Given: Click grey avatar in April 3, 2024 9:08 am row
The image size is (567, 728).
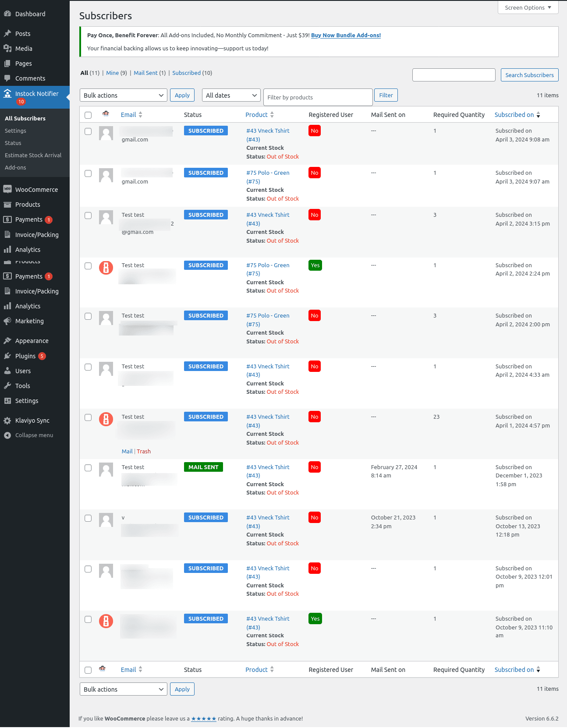Looking at the screenshot, I should pyautogui.click(x=106, y=133).
